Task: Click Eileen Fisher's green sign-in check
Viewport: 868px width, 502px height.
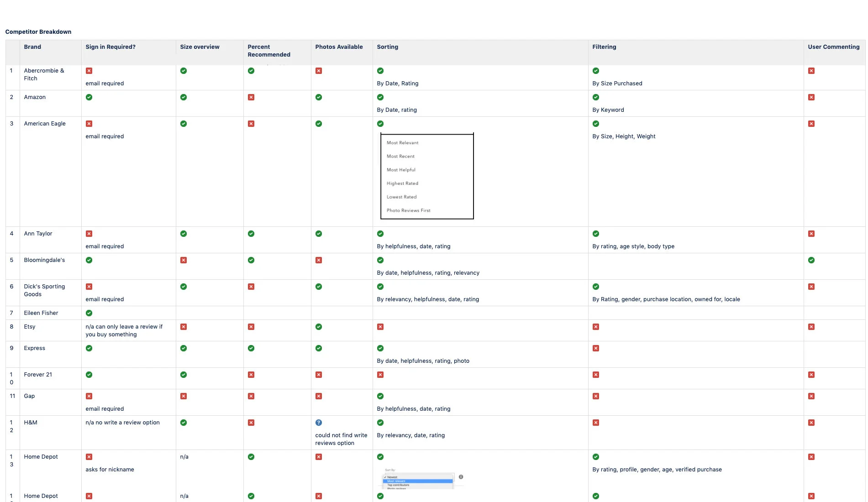Action: [89, 313]
